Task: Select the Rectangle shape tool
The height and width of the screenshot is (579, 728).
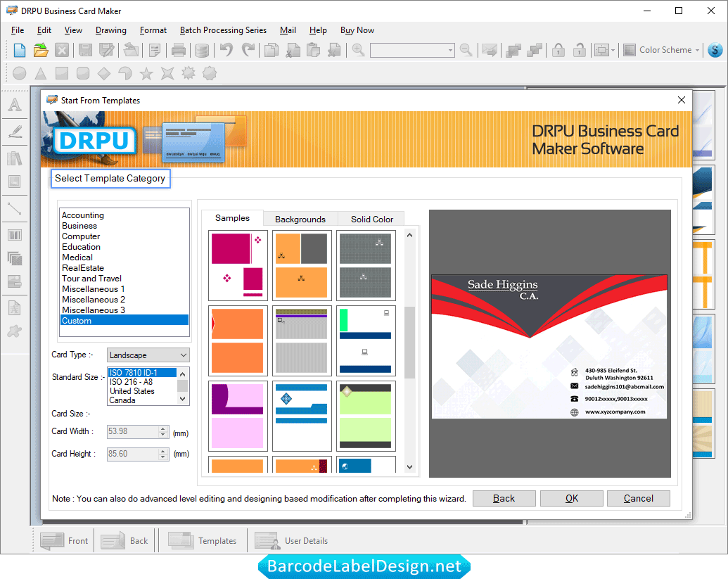Action: (62, 73)
